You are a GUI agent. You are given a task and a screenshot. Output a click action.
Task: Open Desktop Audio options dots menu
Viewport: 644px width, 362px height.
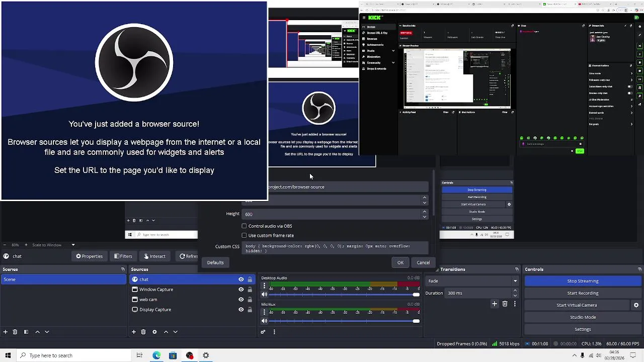click(x=264, y=286)
